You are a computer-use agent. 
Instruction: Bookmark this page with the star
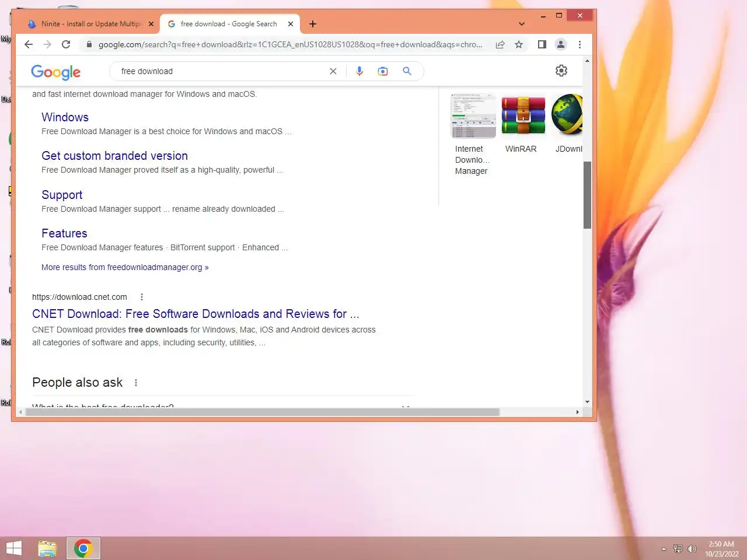[x=519, y=44]
